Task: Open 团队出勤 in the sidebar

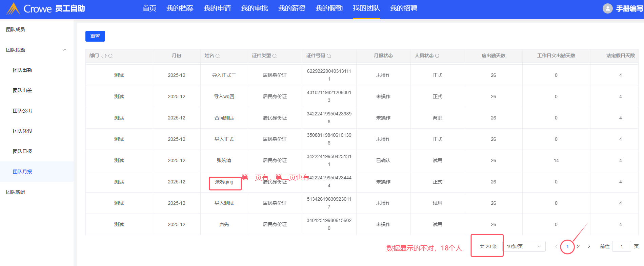Action: [x=22, y=70]
